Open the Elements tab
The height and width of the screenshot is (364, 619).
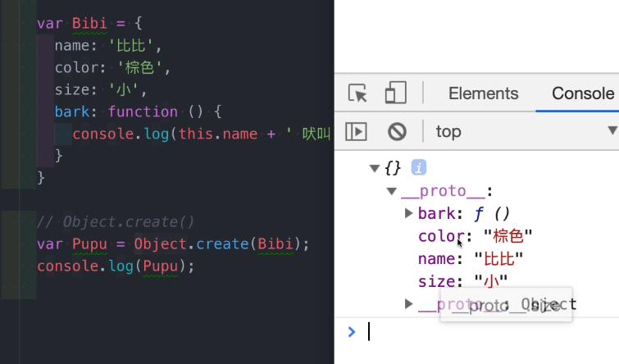point(483,93)
